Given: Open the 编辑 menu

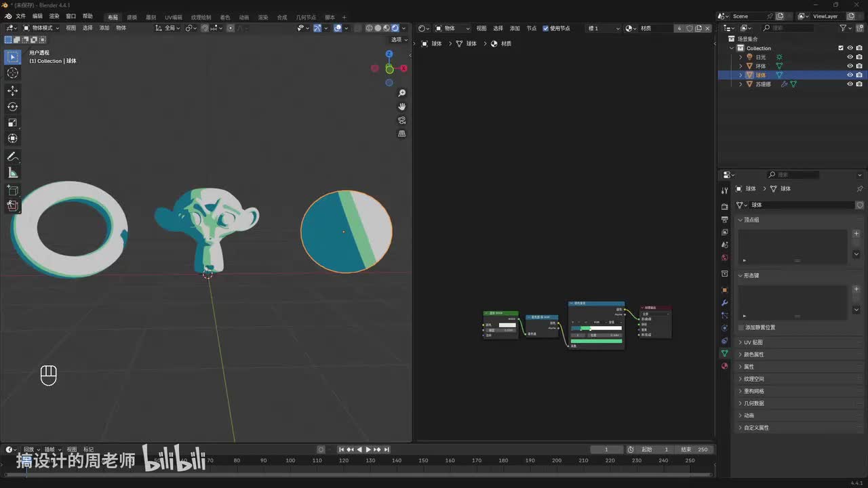Looking at the screenshot, I should [x=37, y=16].
